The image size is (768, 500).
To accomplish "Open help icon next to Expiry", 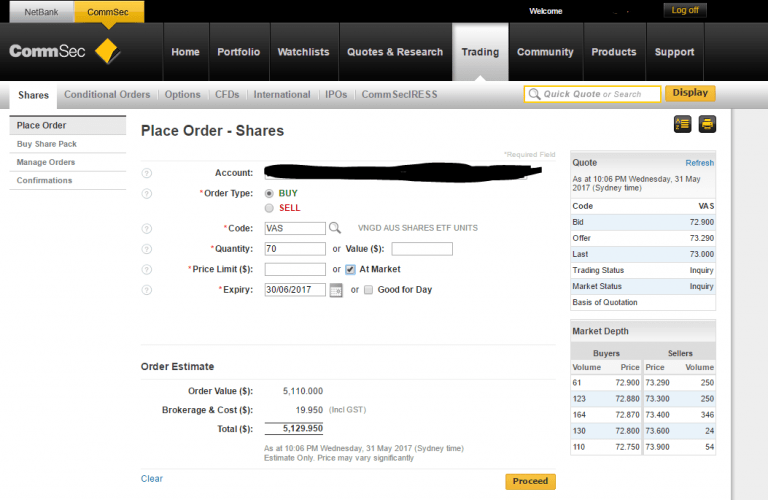I will (x=146, y=290).
